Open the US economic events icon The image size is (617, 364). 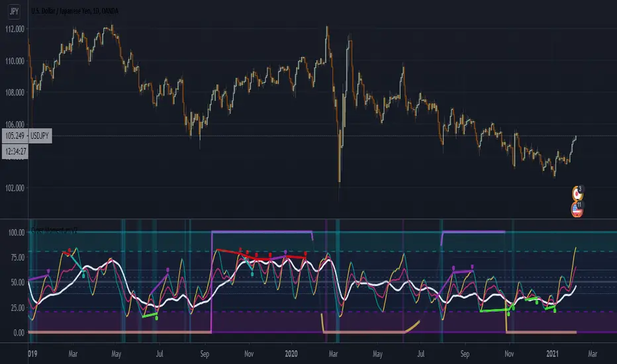(x=577, y=209)
